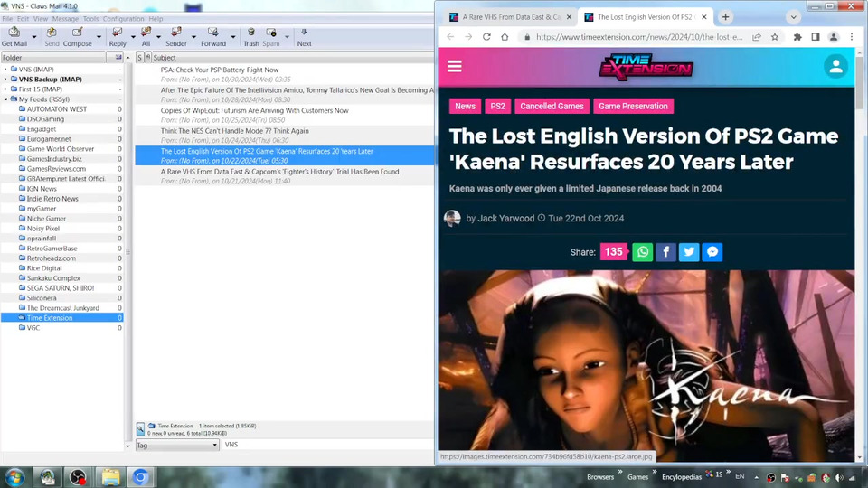Open the browser side panel

816,36
